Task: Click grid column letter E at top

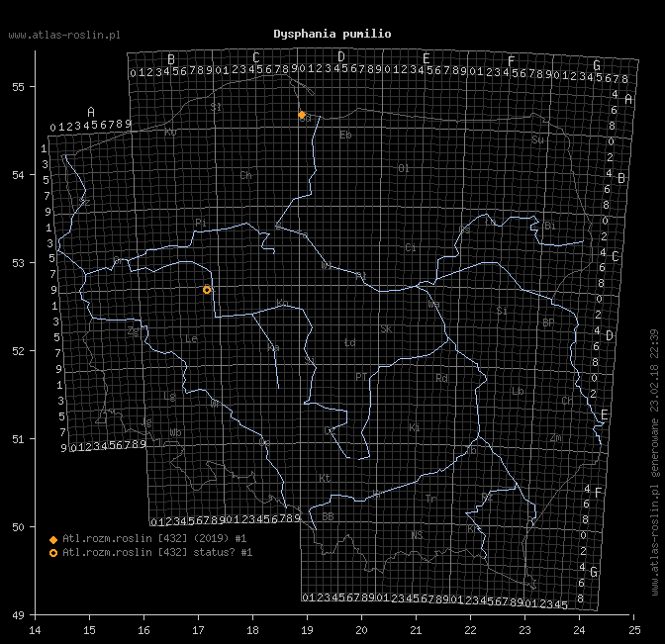Action: pyautogui.click(x=427, y=58)
